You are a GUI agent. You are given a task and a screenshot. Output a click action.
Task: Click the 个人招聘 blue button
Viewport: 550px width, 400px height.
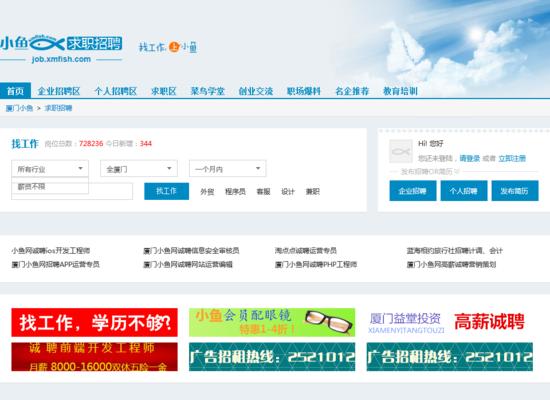[464, 191]
